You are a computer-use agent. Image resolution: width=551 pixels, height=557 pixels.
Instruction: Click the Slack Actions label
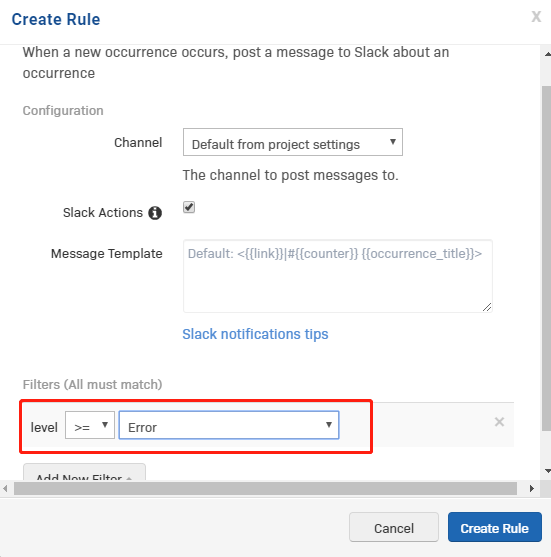tap(103, 213)
